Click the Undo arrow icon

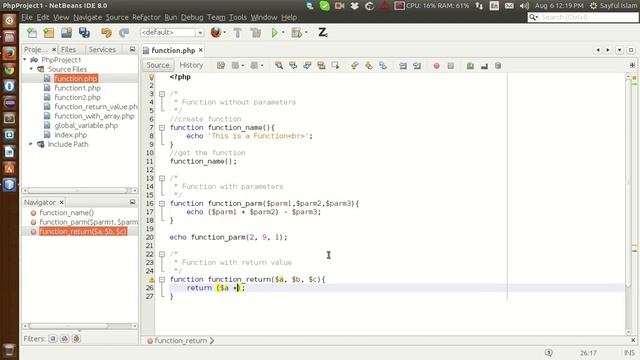tap(106, 33)
